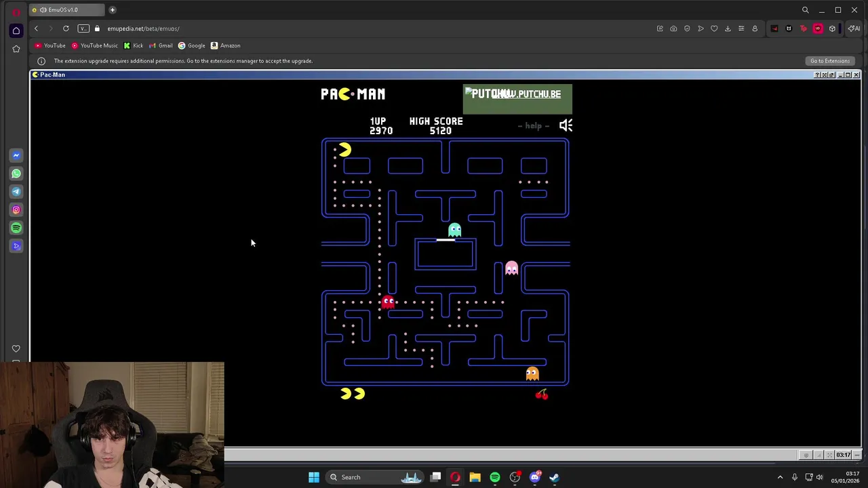The height and width of the screenshot is (488, 868).
Task: Select the EmuOS v1.0 browser tab
Action: 66,10
